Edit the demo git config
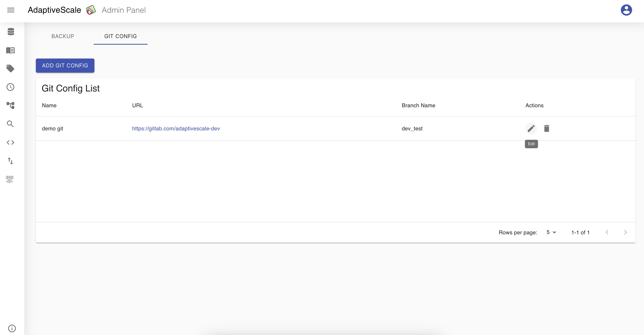644x335 pixels. click(x=531, y=128)
